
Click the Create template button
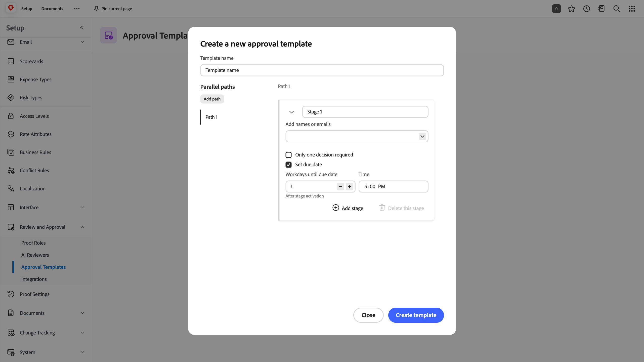tap(416, 315)
